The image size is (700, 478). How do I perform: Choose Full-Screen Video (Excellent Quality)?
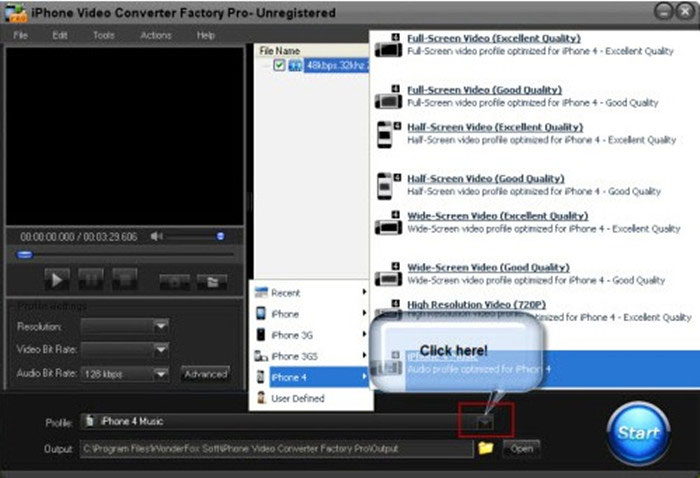(493, 38)
